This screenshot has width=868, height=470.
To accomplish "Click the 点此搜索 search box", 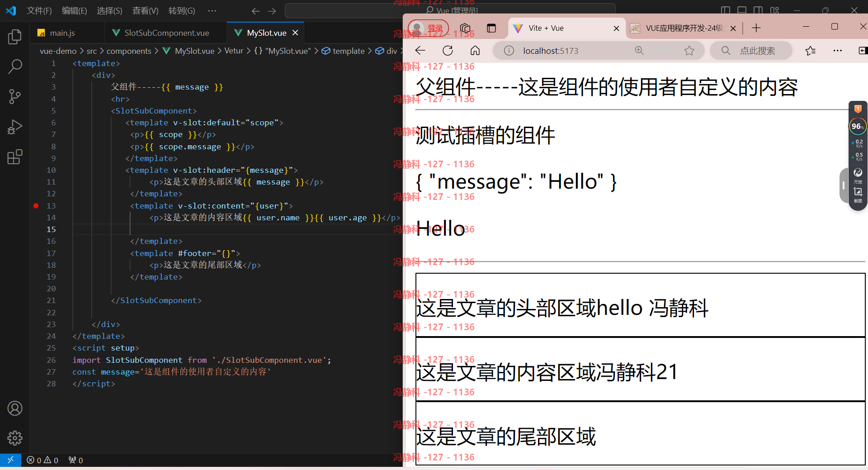I will pyautogui.click(x=751, y=51).
